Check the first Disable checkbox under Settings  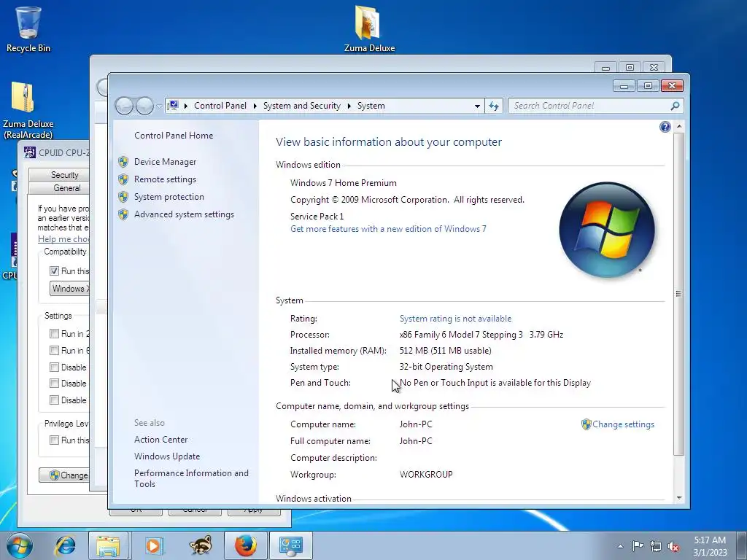(54, 367)
